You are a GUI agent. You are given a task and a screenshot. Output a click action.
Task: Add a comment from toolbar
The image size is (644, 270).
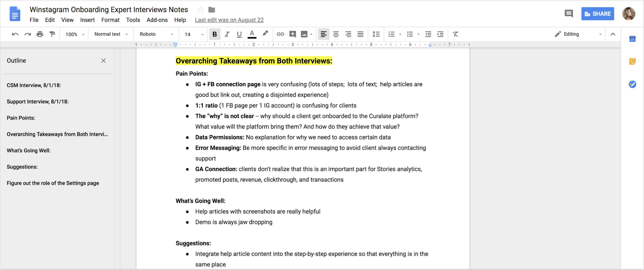[292, 34]
